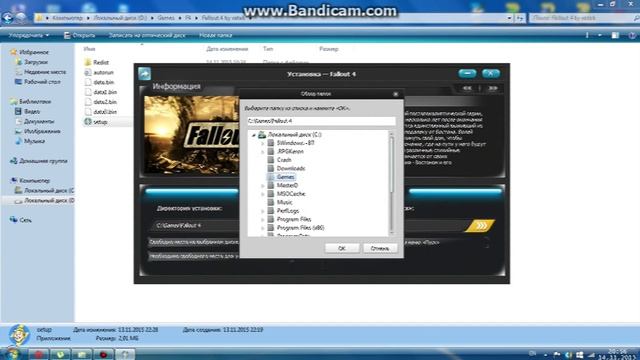Click Записать на оптический диск

[x=147, y=36]
